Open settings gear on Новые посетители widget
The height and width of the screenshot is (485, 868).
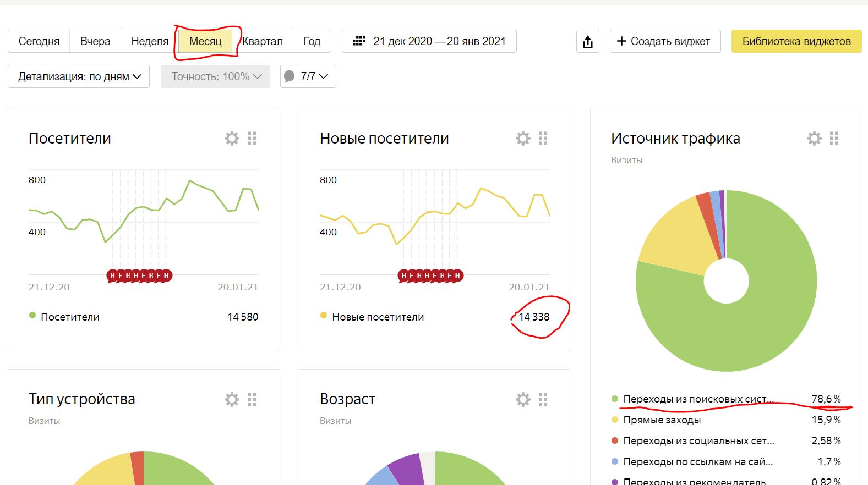click(523, 139)
